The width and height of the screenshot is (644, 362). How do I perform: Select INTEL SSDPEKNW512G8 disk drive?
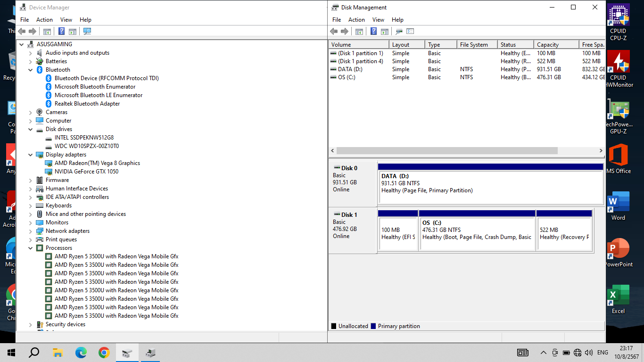(84, 138)
